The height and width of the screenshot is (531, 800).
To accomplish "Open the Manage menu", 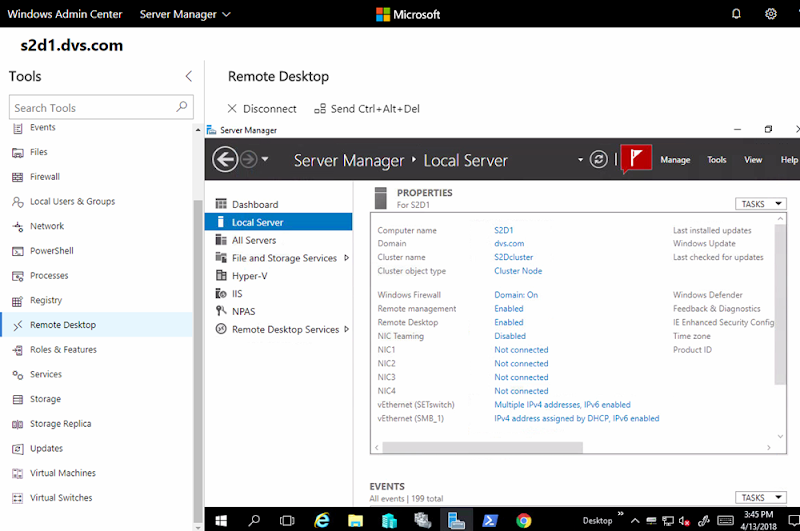I will 675,160.
